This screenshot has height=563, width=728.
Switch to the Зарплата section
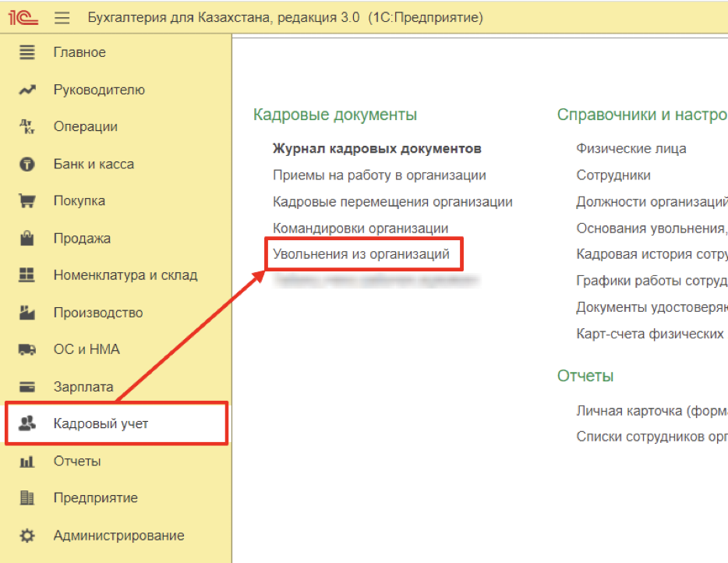coord(83,387)
